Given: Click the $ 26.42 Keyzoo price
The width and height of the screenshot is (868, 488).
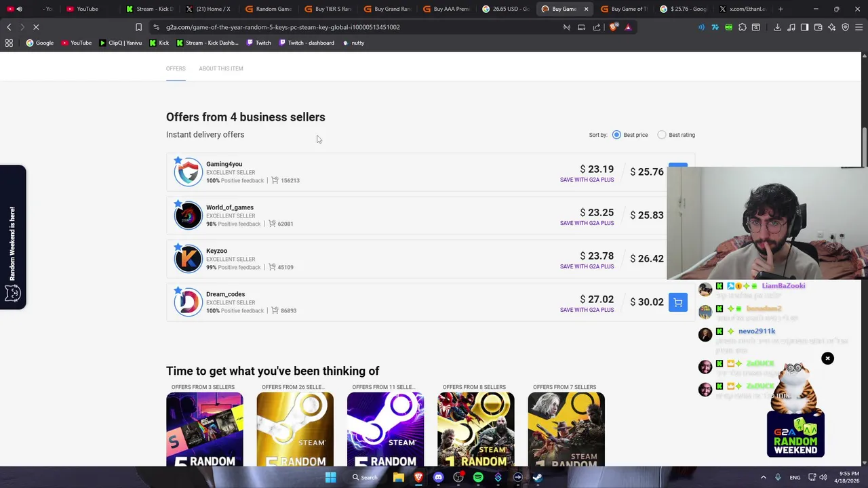Looking at the screenshot, I should [x=647, y=259].
